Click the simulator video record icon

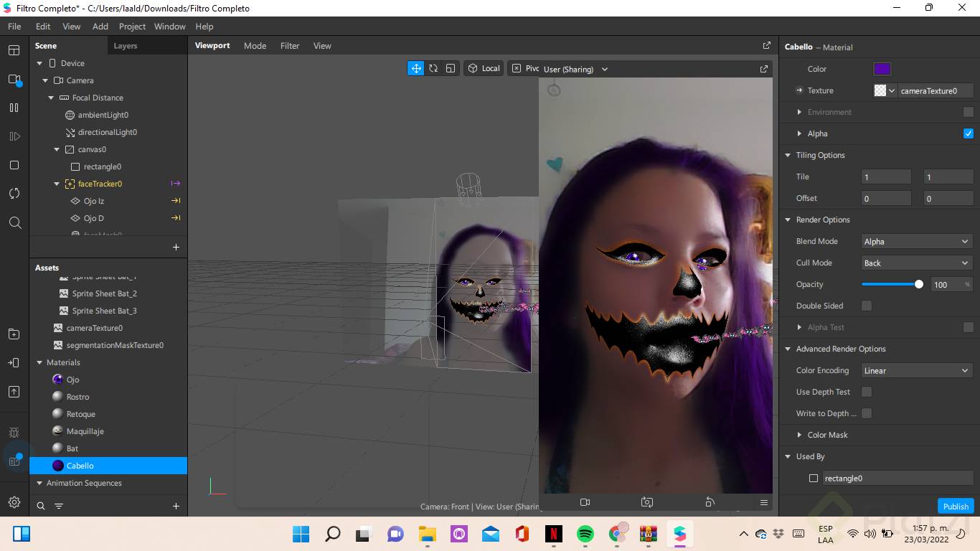[x=585, y=502]
